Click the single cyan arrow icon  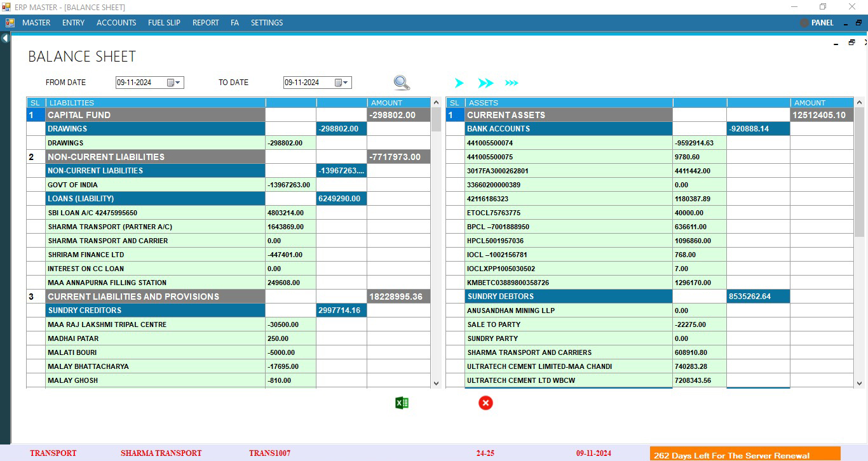pyautogui.click(x=459, y=83)
